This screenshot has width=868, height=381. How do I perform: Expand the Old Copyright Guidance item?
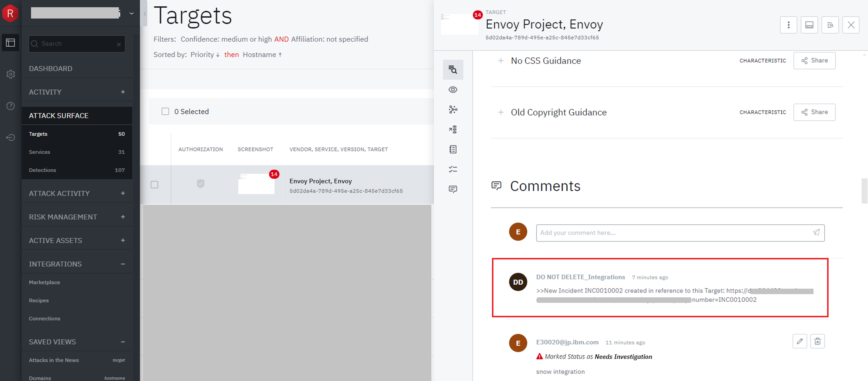click(x=501, y=112)
